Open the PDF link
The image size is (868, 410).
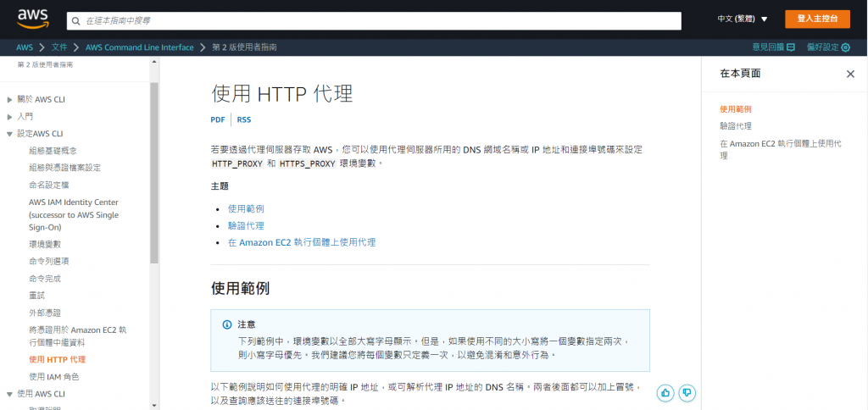coord(218,119)
